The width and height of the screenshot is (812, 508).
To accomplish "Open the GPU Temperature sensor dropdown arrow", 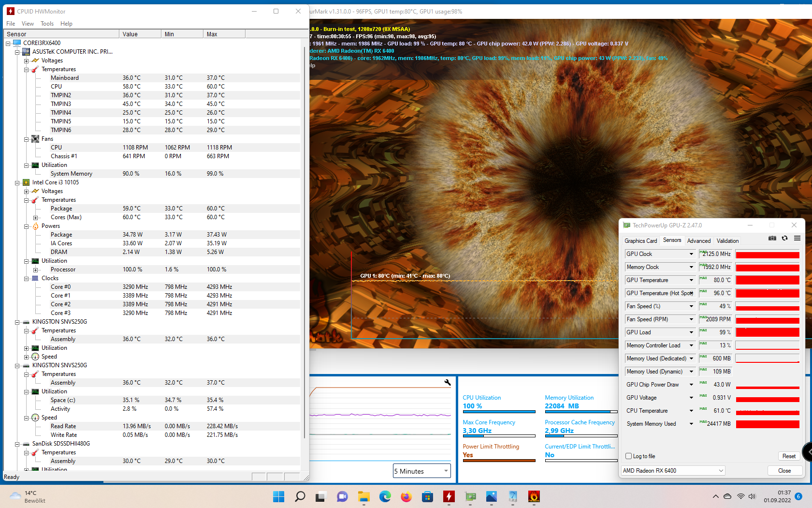I will [x=691, y=280].
